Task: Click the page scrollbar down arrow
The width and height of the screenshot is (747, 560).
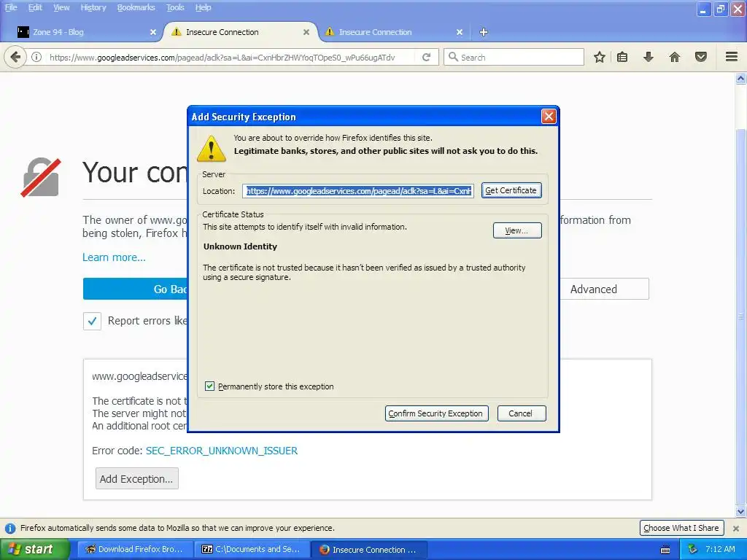Action: 741,512
